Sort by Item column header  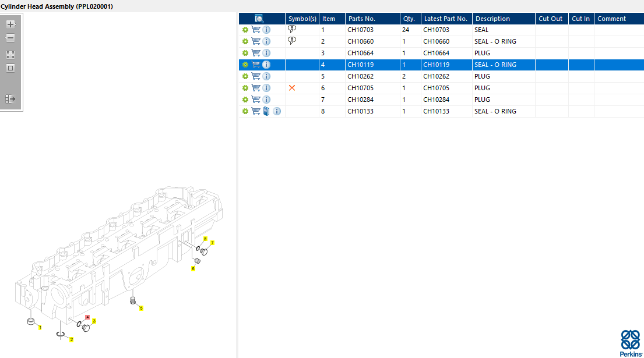click(332, 19)
